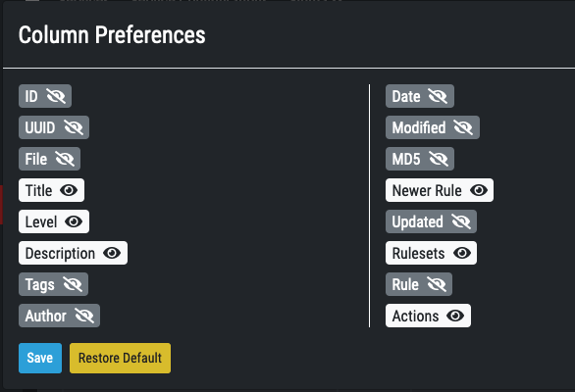Click the Description eye icon
Image resolution: width=575 pixels, height=392 pixels.
click(x=112, y=253)
